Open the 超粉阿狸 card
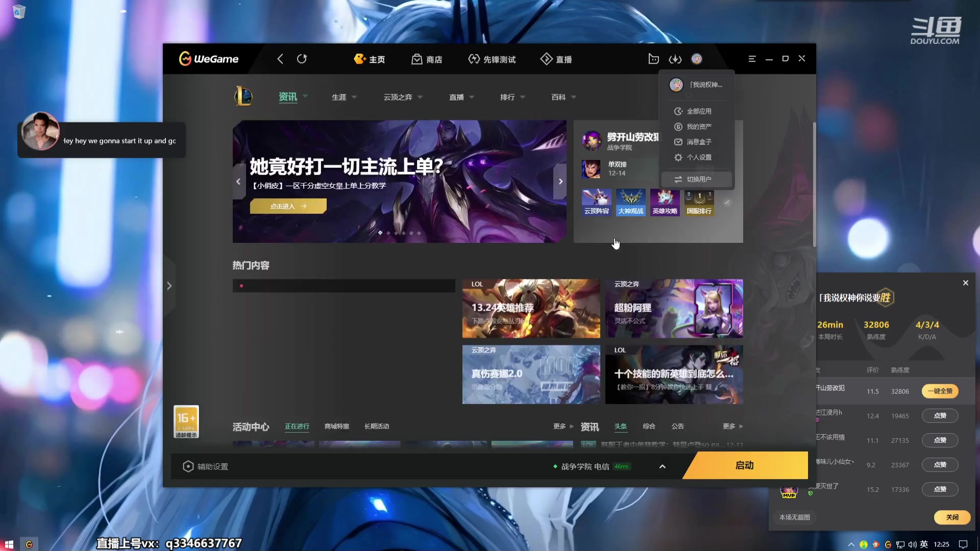980x551 pixels. pyautogui.click(x=674, y=308)
